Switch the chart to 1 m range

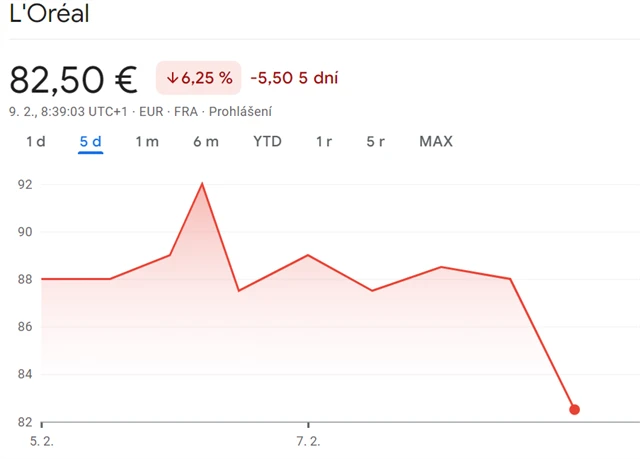[147, 142]
